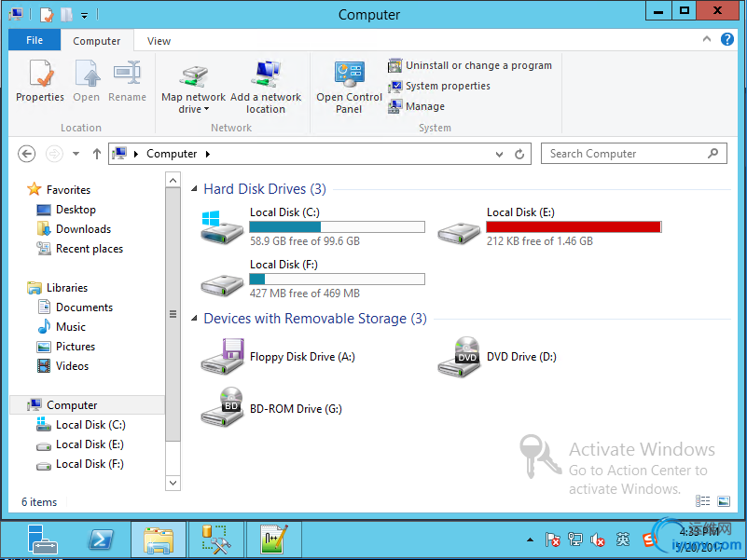Select Computer in navigation pane
This screenshot has width=747, height=560.
click(x=87, y=404)
